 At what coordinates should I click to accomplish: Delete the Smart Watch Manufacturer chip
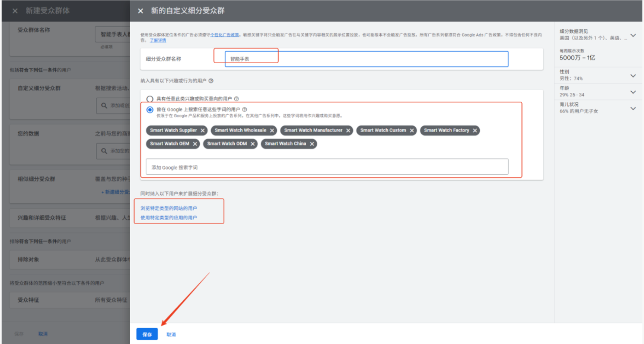(x=348, y=131)
